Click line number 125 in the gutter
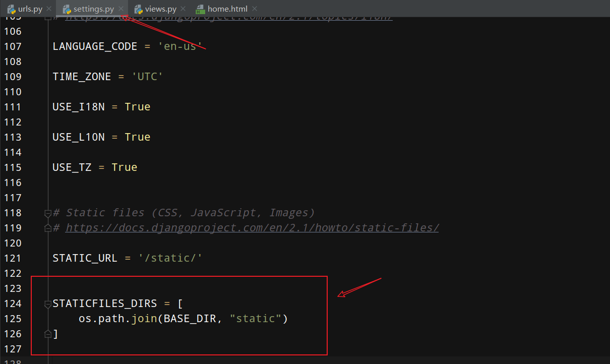 pos(12,319)
